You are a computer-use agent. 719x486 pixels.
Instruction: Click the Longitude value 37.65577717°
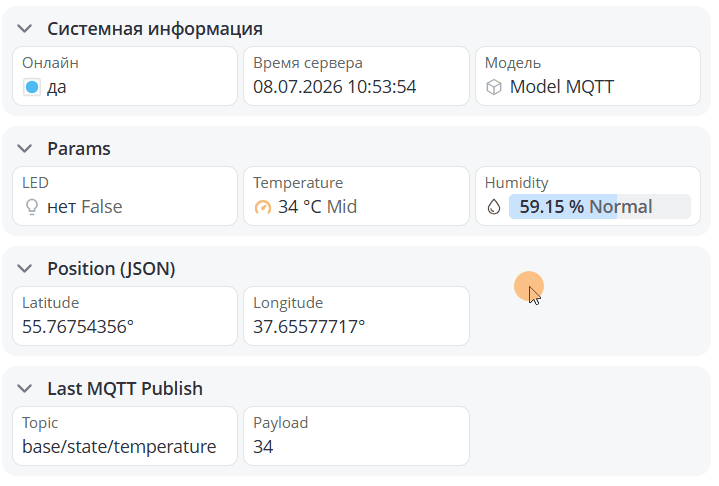coord(309,327)
